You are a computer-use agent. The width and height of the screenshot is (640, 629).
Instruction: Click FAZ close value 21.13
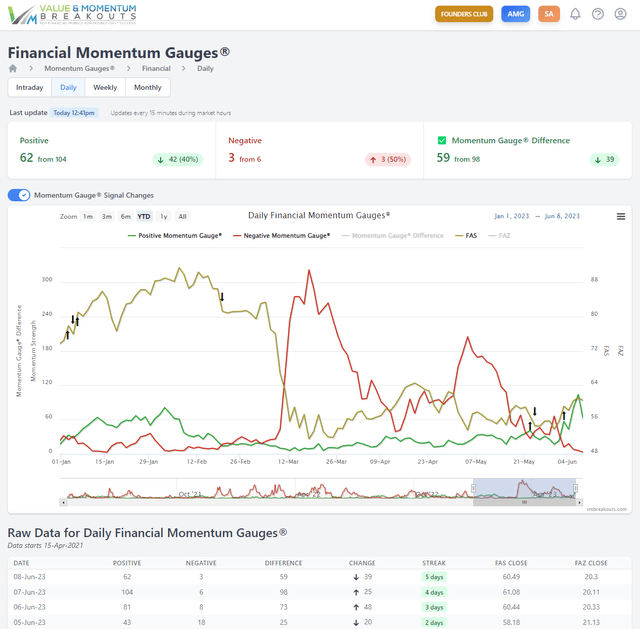click(591, 622)
